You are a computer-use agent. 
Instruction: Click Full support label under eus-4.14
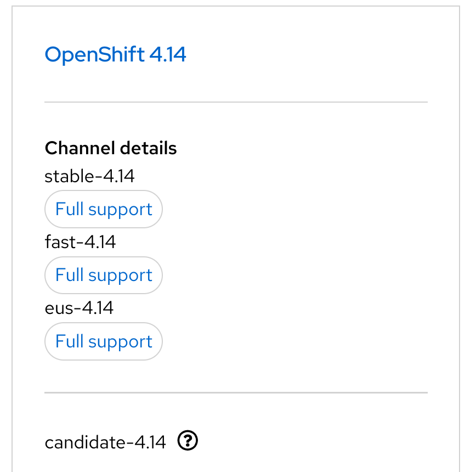point(104,341)
